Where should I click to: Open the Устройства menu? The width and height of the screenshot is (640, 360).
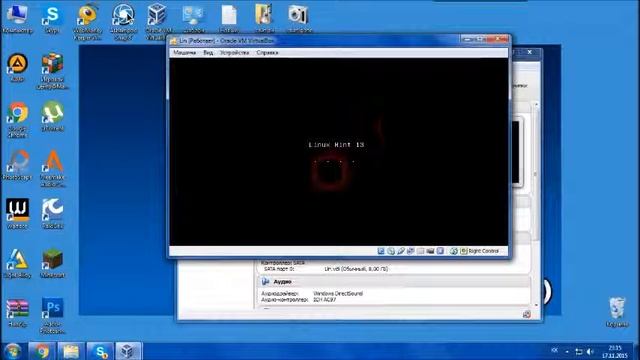coord(234,53)
